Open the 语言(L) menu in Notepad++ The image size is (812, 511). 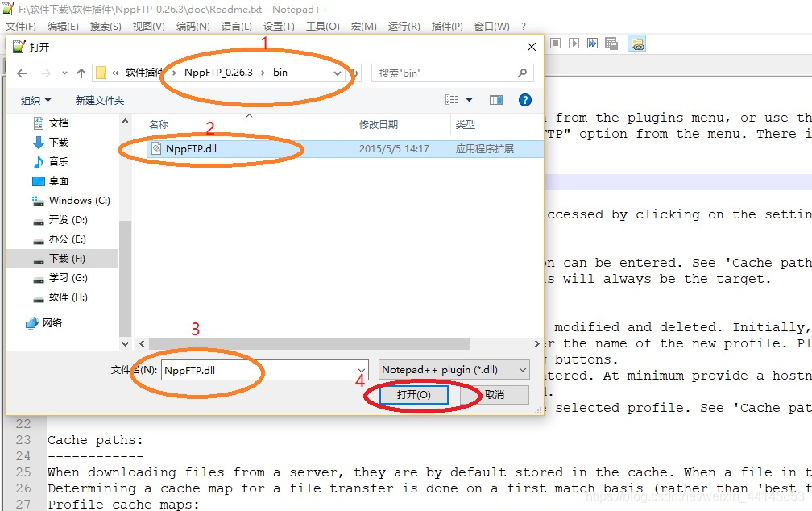click(x=236, y=27)
